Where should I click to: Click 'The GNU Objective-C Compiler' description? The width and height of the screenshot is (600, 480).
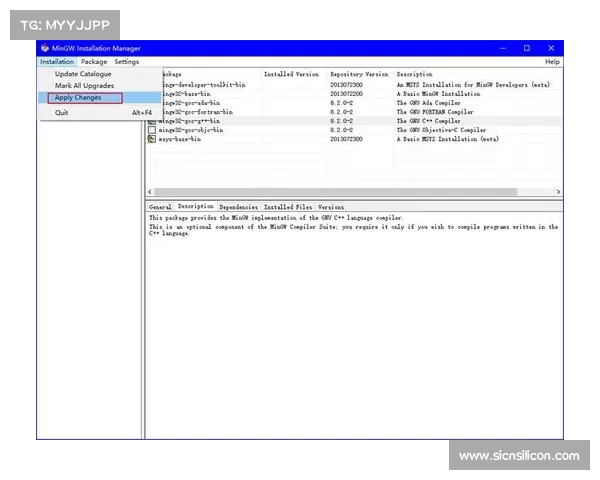coord(442,130)
